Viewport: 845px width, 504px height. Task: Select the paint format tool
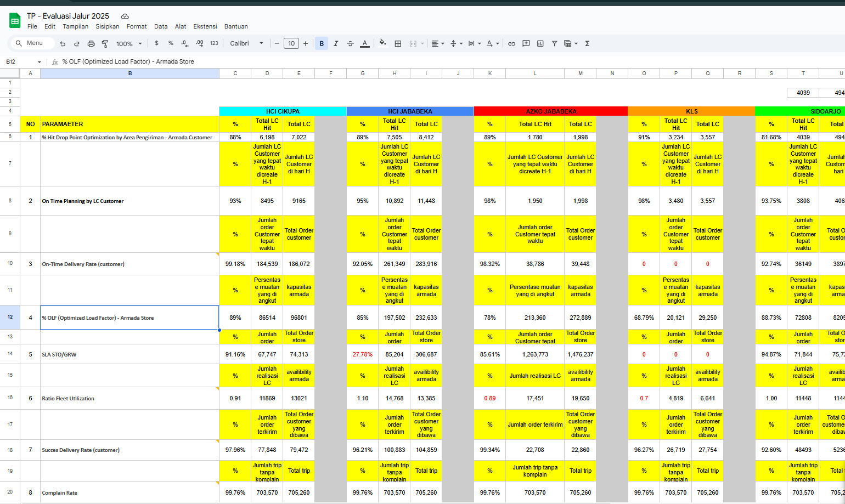[x=106, y=43]
